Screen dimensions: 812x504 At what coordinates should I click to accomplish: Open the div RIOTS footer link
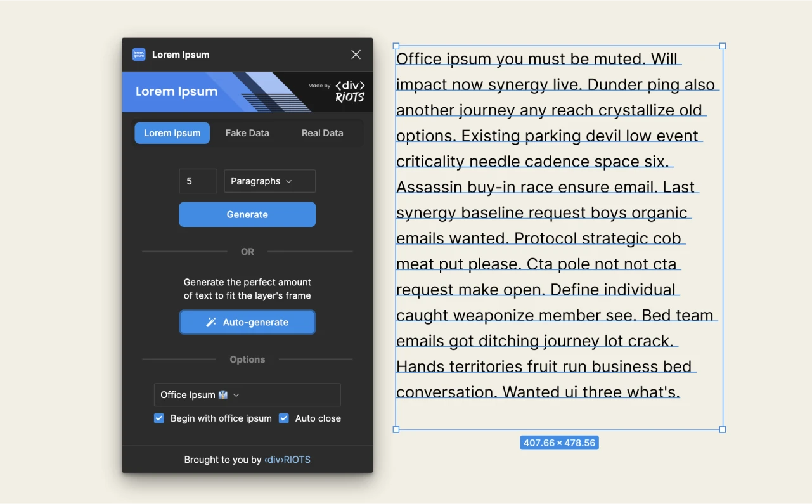287,460
